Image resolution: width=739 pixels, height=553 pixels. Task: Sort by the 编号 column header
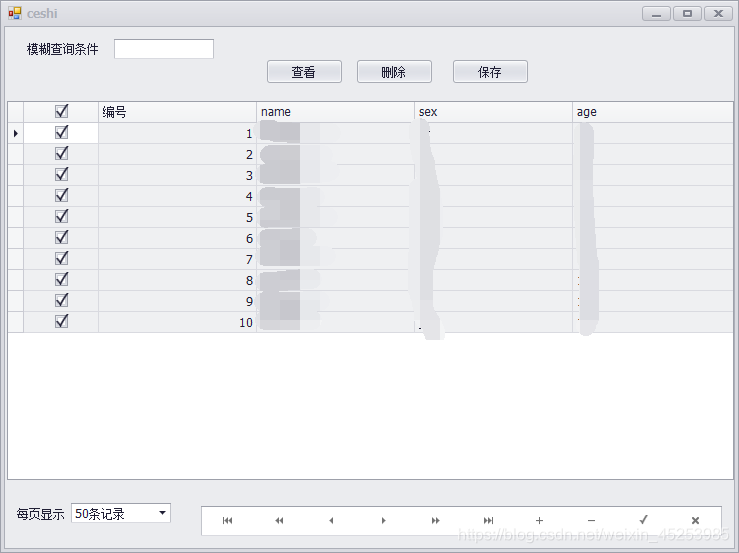178,112
